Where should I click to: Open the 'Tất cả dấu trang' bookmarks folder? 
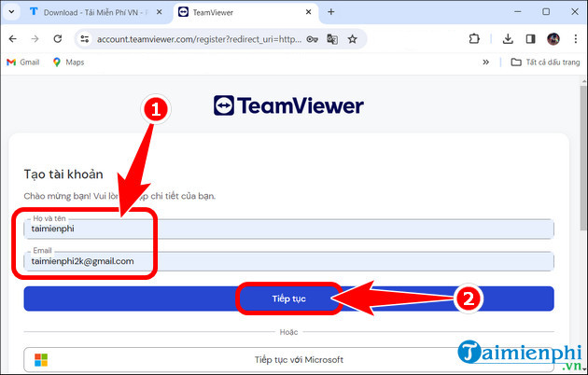545,62
